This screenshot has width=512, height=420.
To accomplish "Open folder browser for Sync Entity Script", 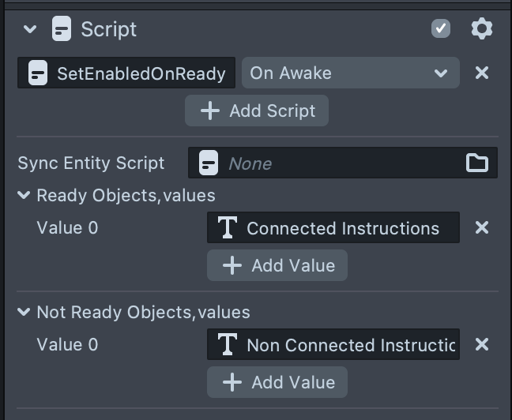I will (476, 163).
